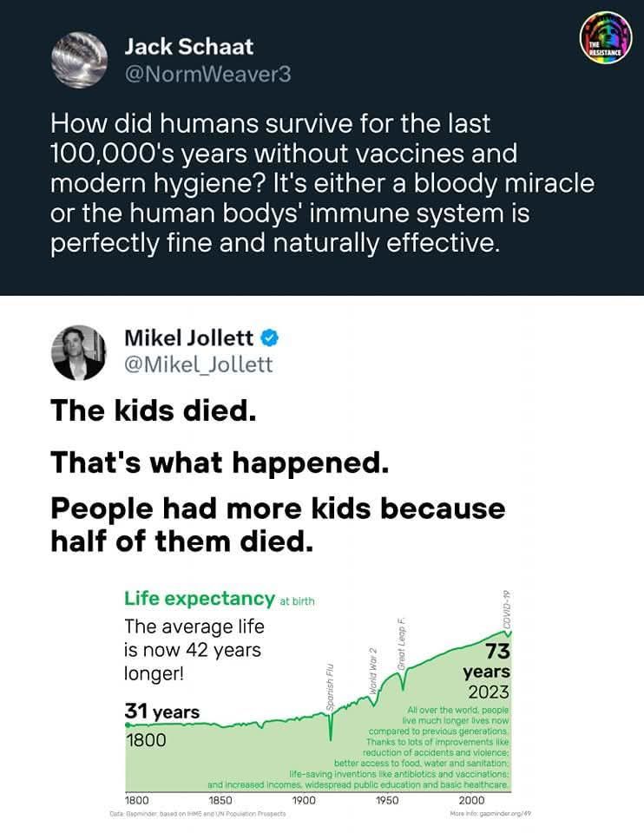The image size is (644, 833).
Task: Select the "Life expectancy" chart title
Action: click(200, 598)
